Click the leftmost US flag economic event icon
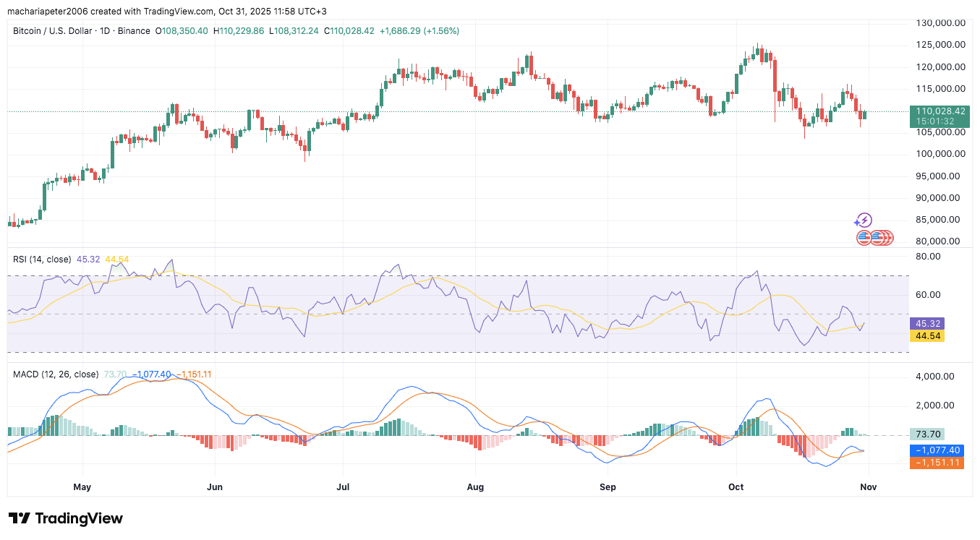This screenshot has width=980, height=540. coord(864,237)
